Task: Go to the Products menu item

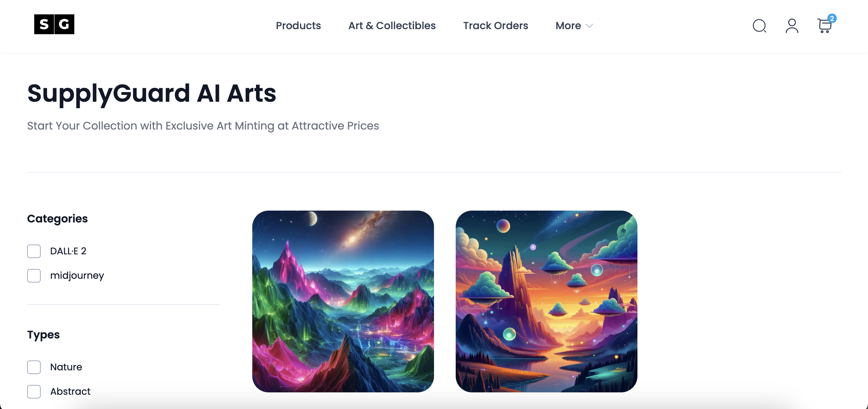Action: (x=298, y=26)
